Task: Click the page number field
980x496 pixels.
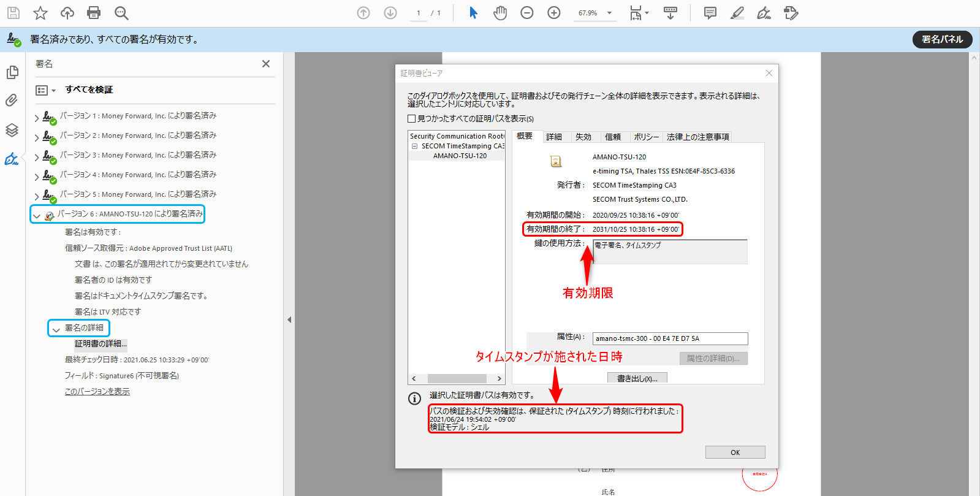Action: (x=419, y=13)
